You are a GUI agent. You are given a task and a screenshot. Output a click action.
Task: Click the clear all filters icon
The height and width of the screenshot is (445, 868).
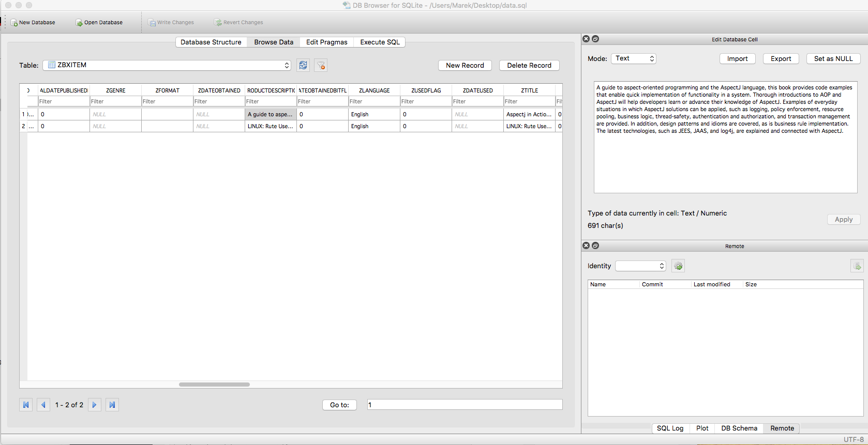tap(321, 65)
